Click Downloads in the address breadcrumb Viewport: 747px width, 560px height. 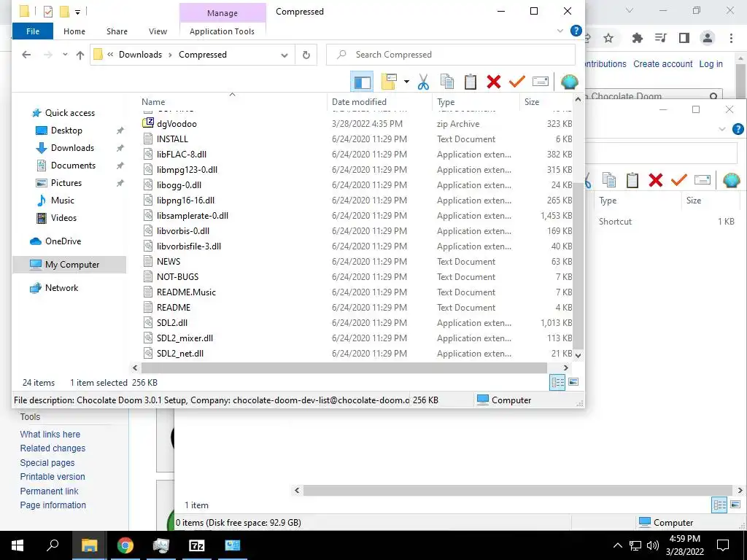click(141, 55)
